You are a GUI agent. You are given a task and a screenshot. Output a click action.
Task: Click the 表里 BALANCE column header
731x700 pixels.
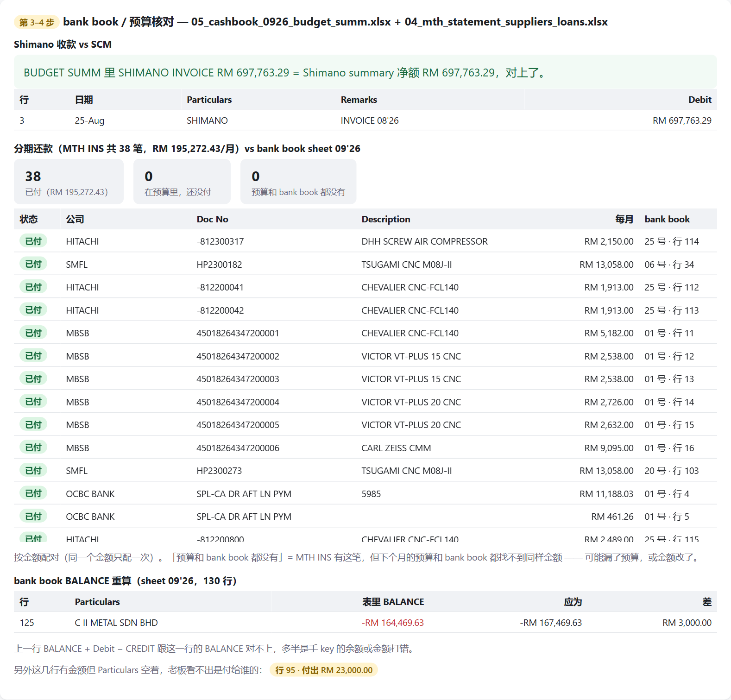tap(393, 602)
